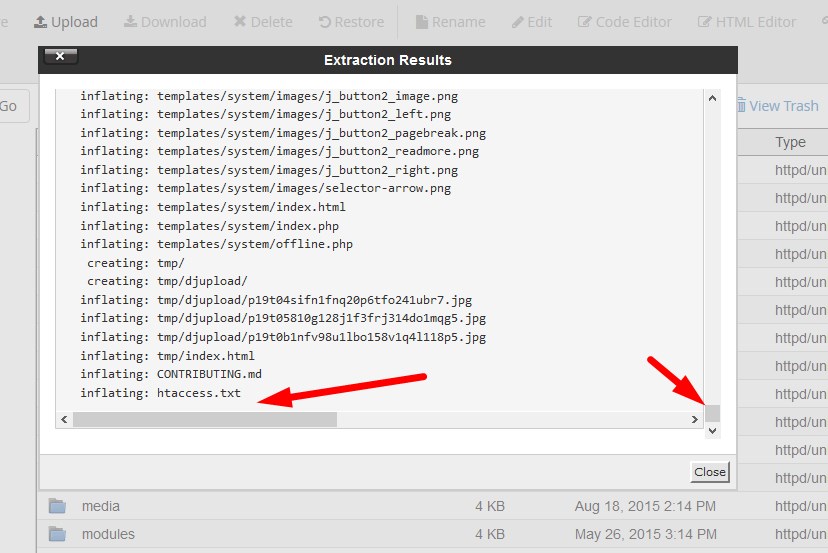Click the horizontal scrollbar right arrow
Viewport: 828px width, 553px height.
click(x=694, y=419)
